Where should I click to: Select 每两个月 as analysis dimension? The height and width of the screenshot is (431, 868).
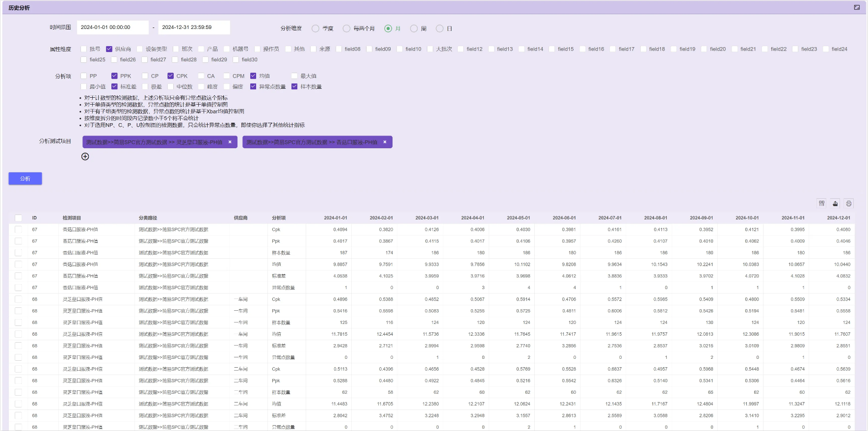(346, 28)
